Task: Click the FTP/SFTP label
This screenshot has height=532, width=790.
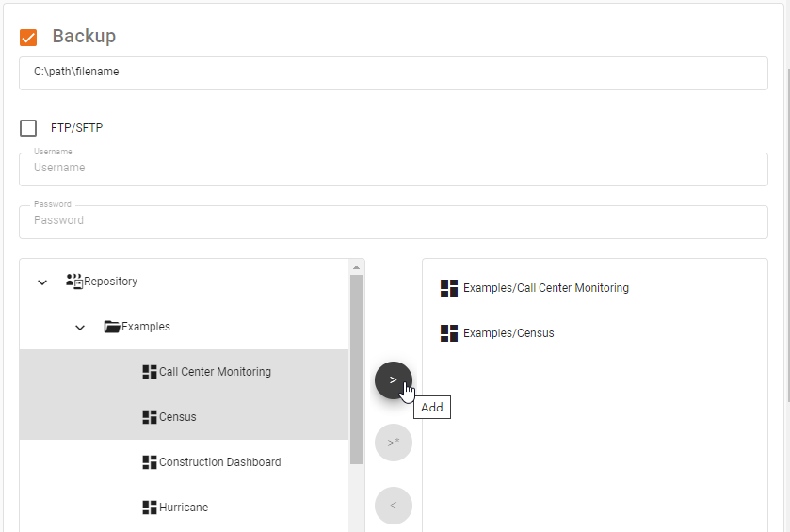Action: click(x=76, y=128)
